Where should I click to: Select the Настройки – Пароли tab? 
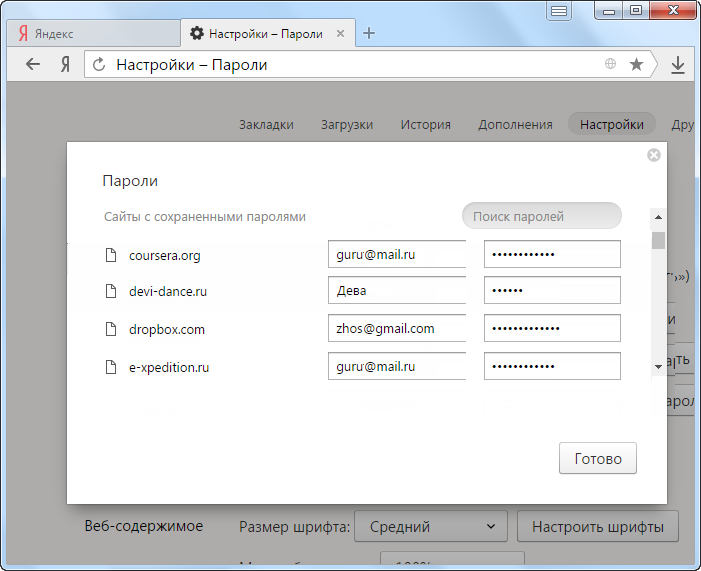coord(268,33)
